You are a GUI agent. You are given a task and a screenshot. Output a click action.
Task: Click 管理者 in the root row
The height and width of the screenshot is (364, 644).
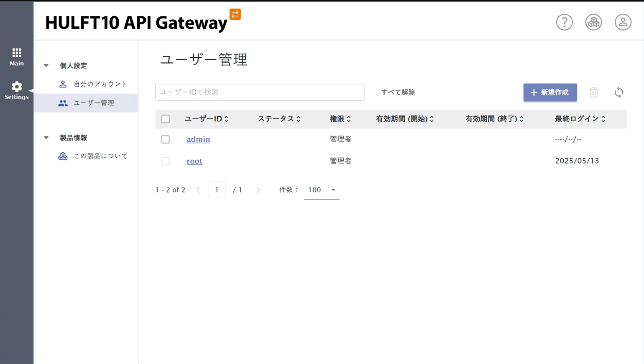point(340,161)
